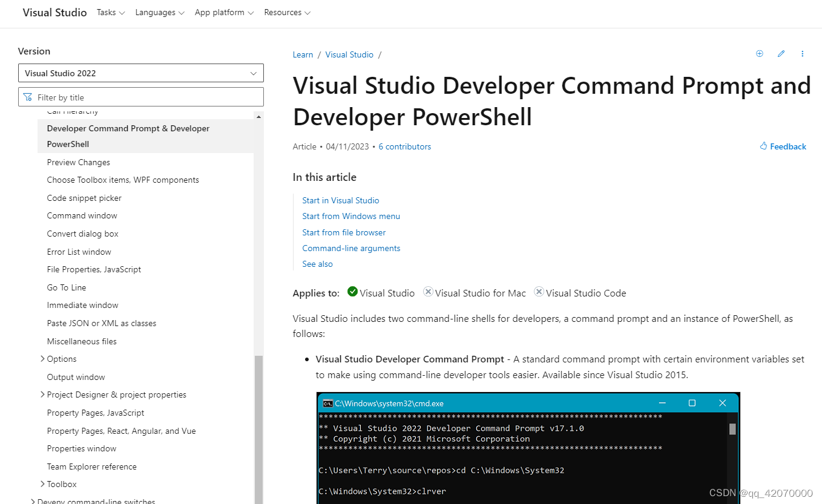The image size is (822, 504).
Task: Expand the Toolbox tree item
Action: pos(42,484)
